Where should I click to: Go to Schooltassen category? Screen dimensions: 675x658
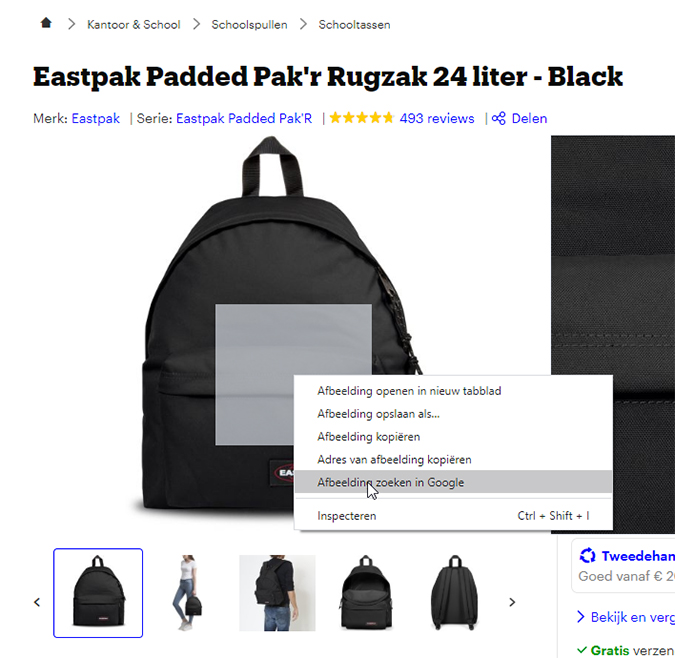pyautogui.click(x=354, y=25)
